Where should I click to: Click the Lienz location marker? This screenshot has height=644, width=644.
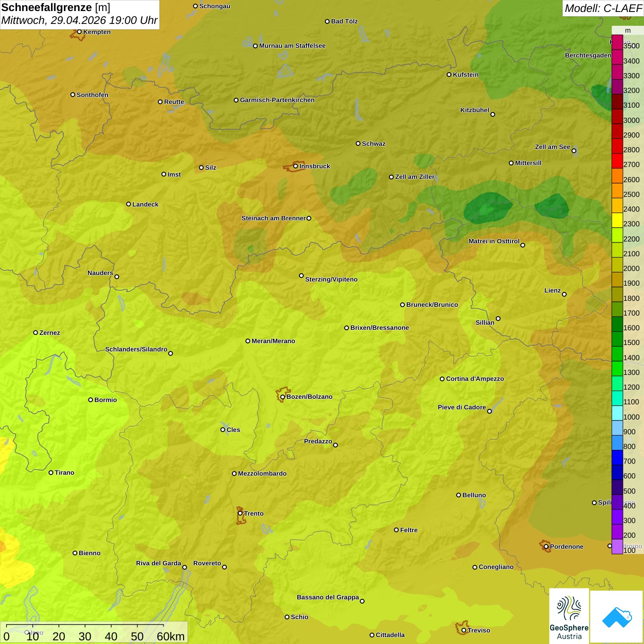point(564,294)
